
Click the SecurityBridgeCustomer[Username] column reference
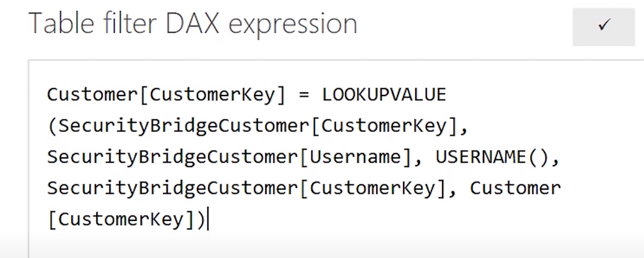pyautogui.click(x=229, y=157)
